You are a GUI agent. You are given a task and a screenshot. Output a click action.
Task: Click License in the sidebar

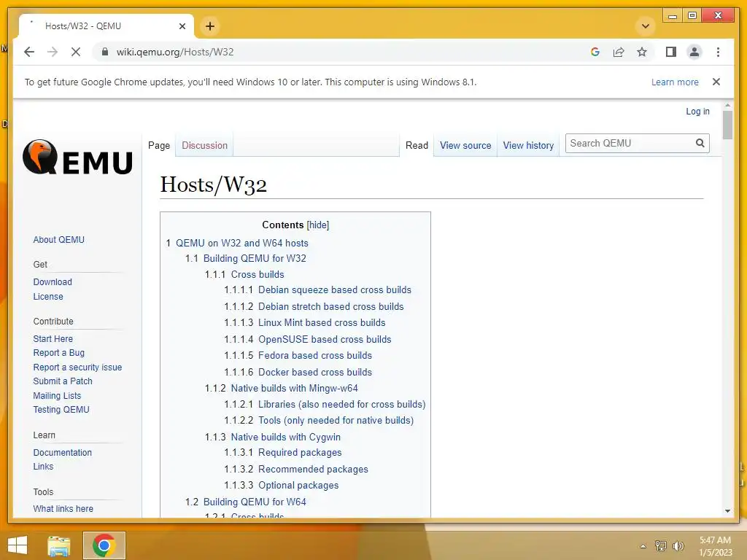pyautogui.click(x=47, y=296)
